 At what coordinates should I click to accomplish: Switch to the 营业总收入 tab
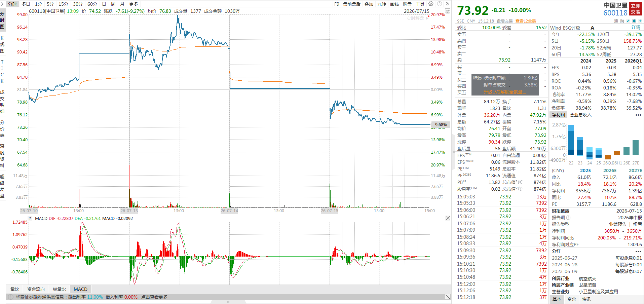pos(580,115)
